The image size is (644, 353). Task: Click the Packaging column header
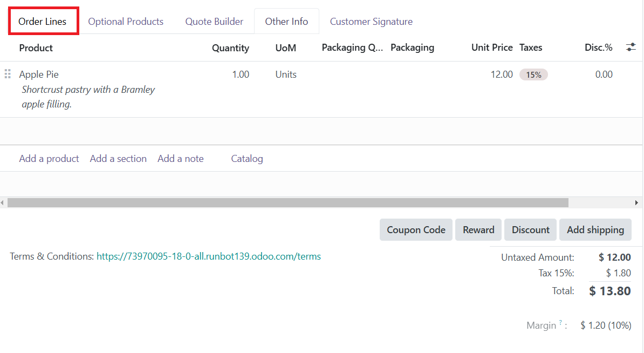click(412, 47)
